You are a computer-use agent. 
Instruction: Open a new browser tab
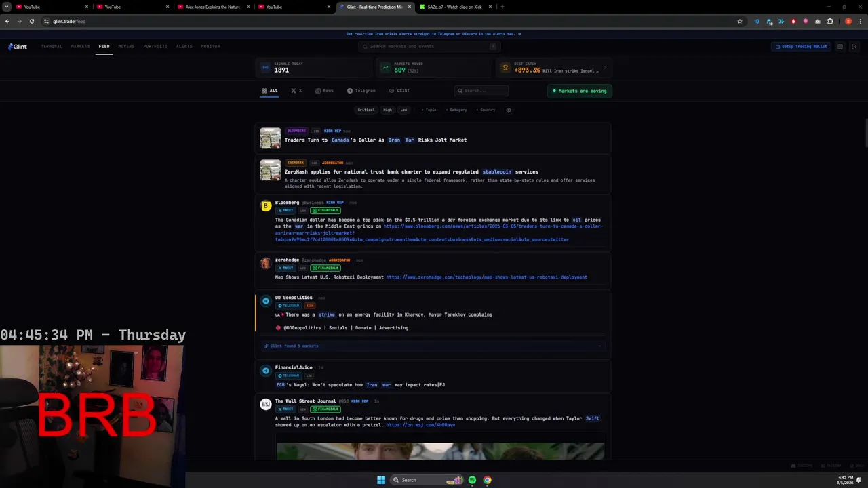[502, 7]
